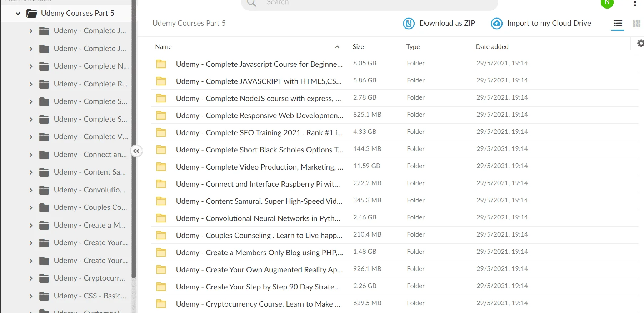Sort the list by Date added column
644x313 pixels.
click(x=492, y=47)
